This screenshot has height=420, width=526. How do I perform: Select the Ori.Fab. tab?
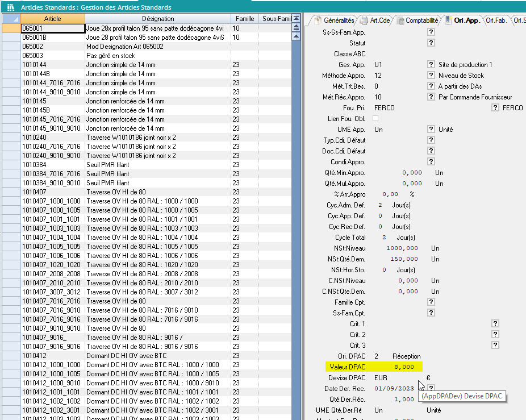496,20
